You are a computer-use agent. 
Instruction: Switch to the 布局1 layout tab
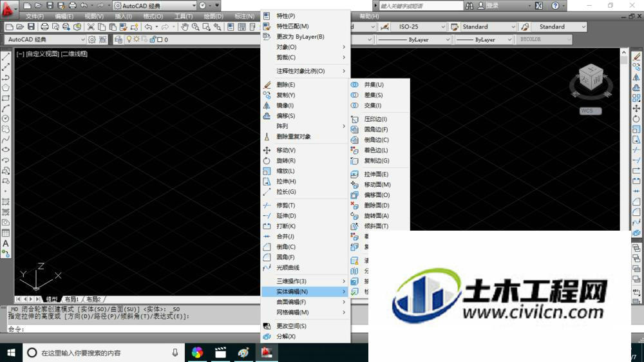pos(71,300)
